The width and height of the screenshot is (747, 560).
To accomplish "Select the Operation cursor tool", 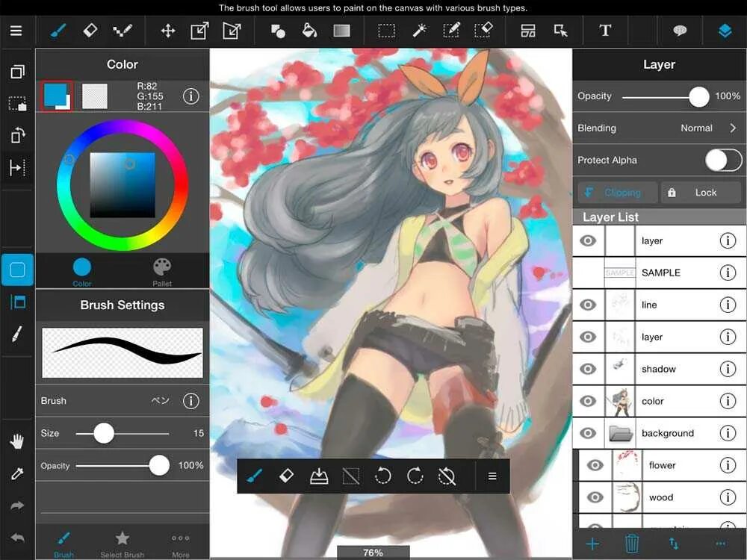I will pyautogui.click(x=561, y=31).
